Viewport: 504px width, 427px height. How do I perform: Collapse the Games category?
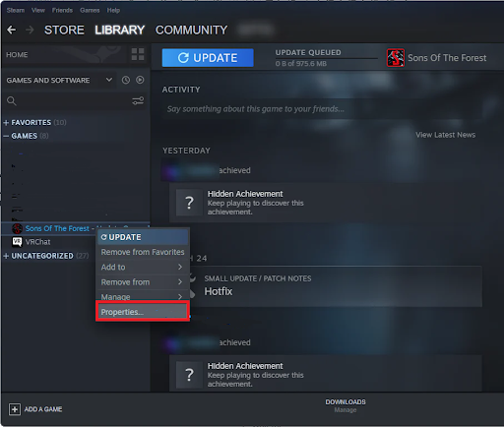click(6, 136)
